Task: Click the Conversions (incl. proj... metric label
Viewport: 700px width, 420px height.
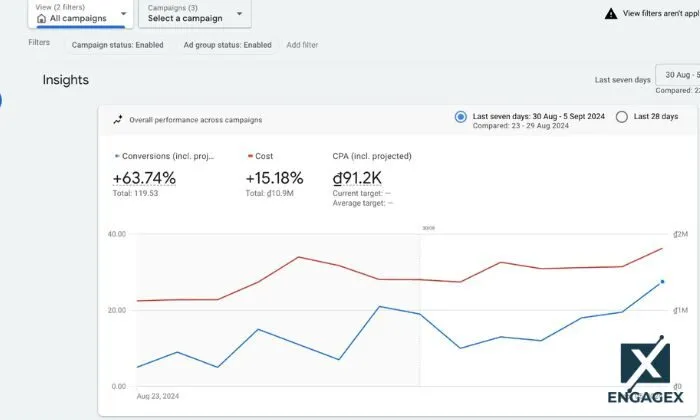Action: [x=168, y=156]
